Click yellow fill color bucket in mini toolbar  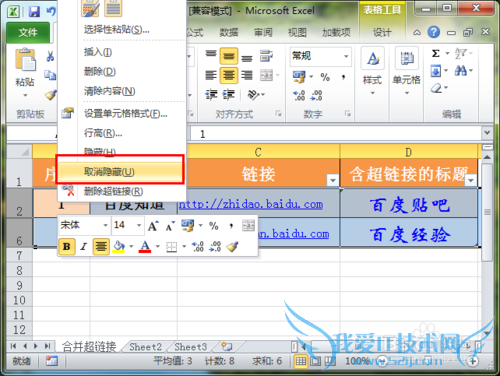tap(119, 247)
